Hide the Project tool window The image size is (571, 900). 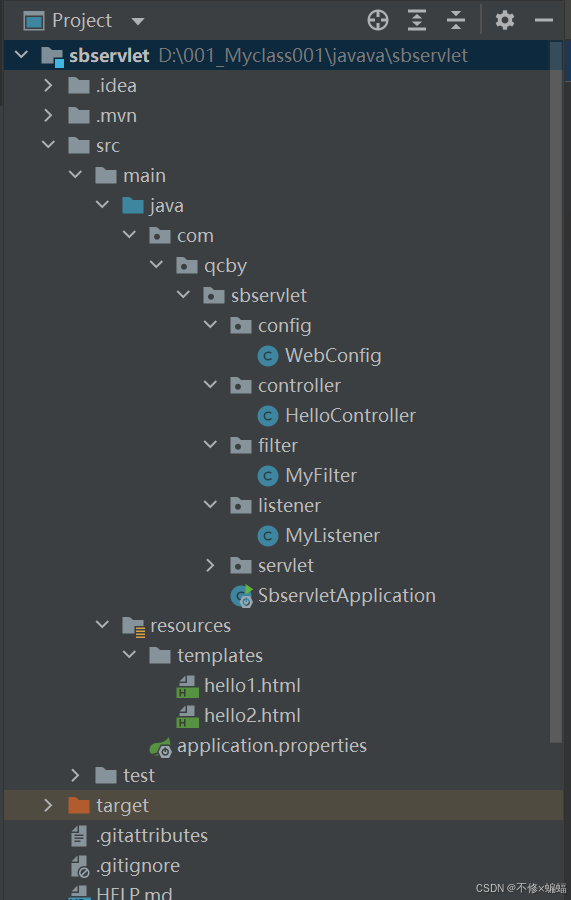[x=543, y=21]
